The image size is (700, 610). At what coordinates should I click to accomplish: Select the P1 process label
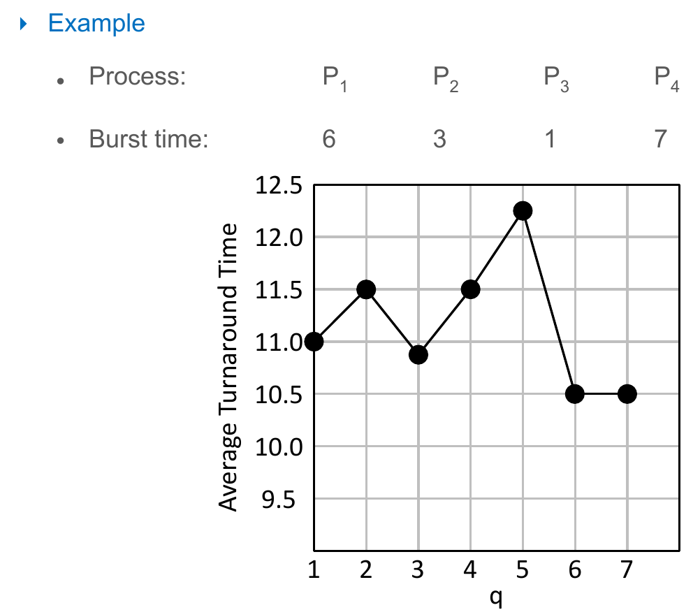[335, 79]
